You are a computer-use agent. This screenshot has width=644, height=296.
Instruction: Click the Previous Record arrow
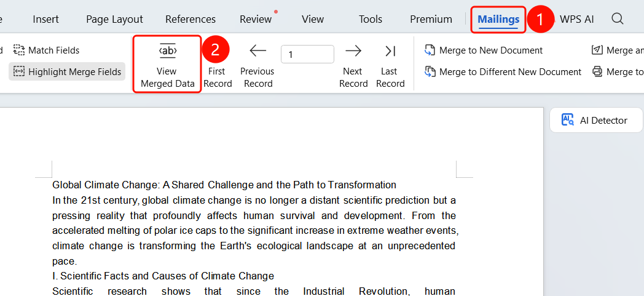pyautogui.click(x=257, y=51)
